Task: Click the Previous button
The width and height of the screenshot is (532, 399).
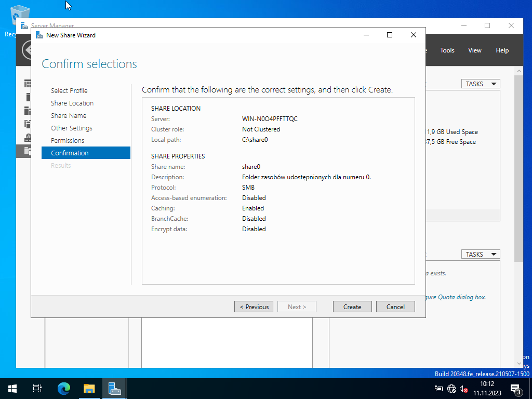Action: (x=254, y=307)
